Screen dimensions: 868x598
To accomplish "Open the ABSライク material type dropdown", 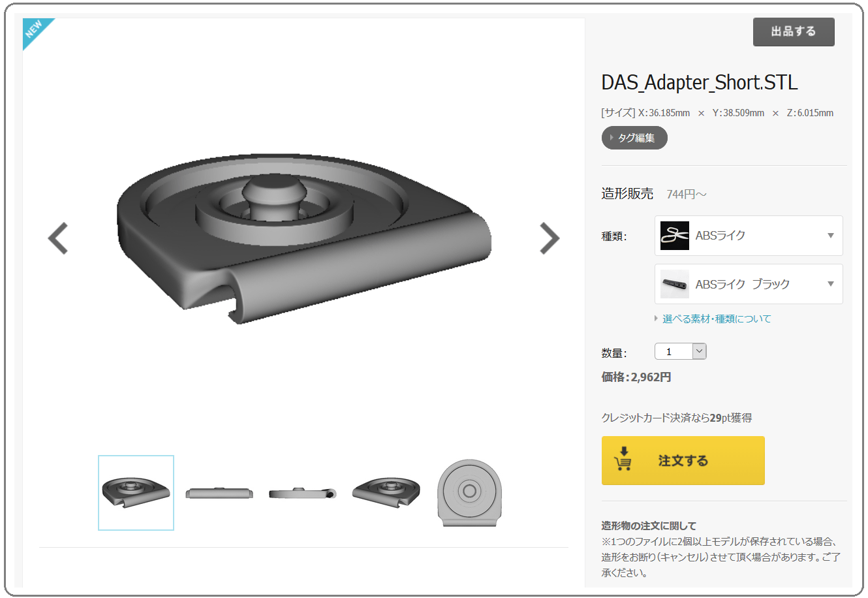I will coord(749,236).
